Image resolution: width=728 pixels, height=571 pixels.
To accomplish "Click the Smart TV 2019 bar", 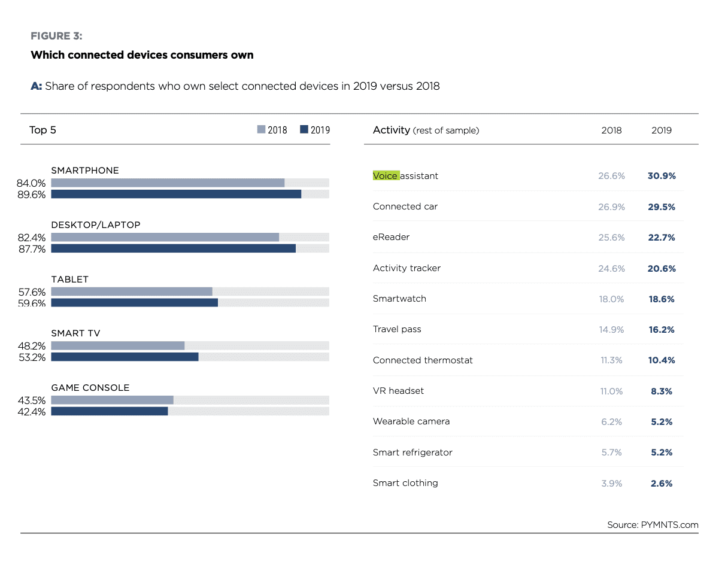I will (x=125, y=357).
